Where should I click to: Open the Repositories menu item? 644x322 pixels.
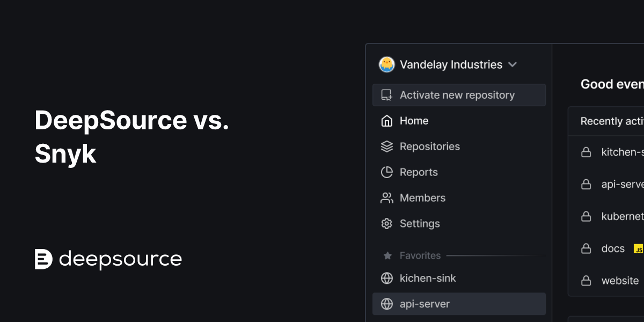coord(429,147)
